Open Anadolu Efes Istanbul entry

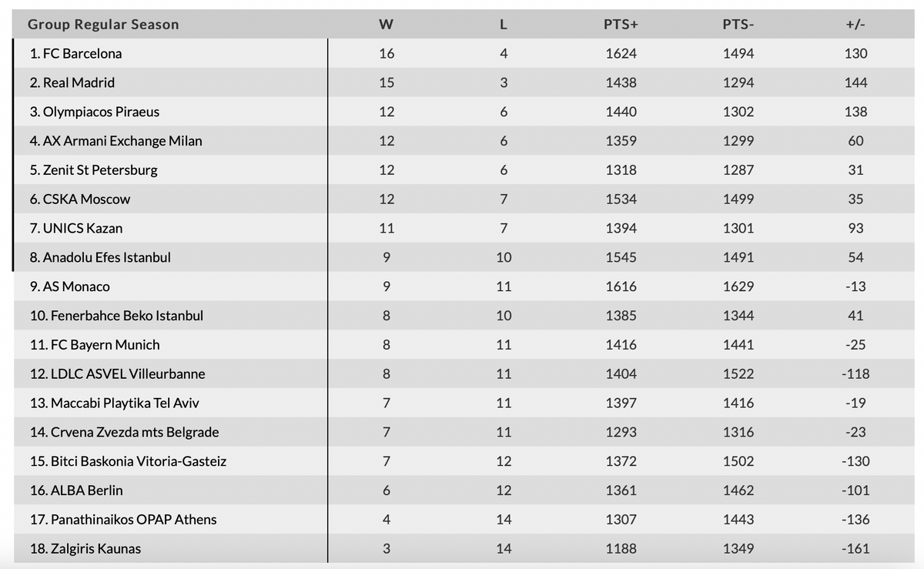coord(100,257)
